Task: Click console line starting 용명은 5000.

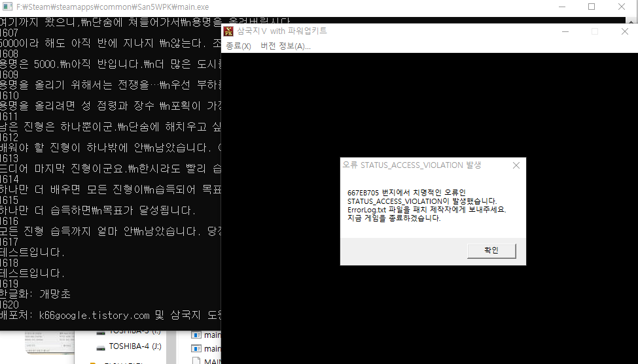Action: coord(111,64)
